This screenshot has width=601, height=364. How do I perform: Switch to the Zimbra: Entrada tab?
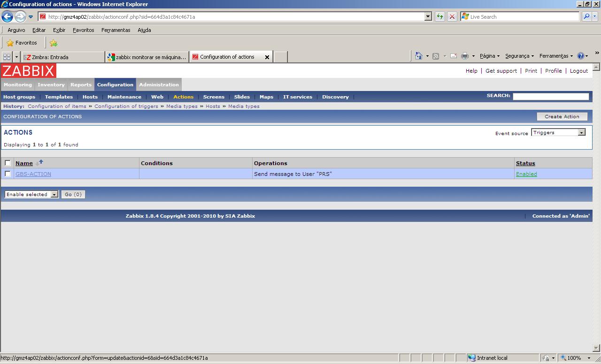point(63,57)
